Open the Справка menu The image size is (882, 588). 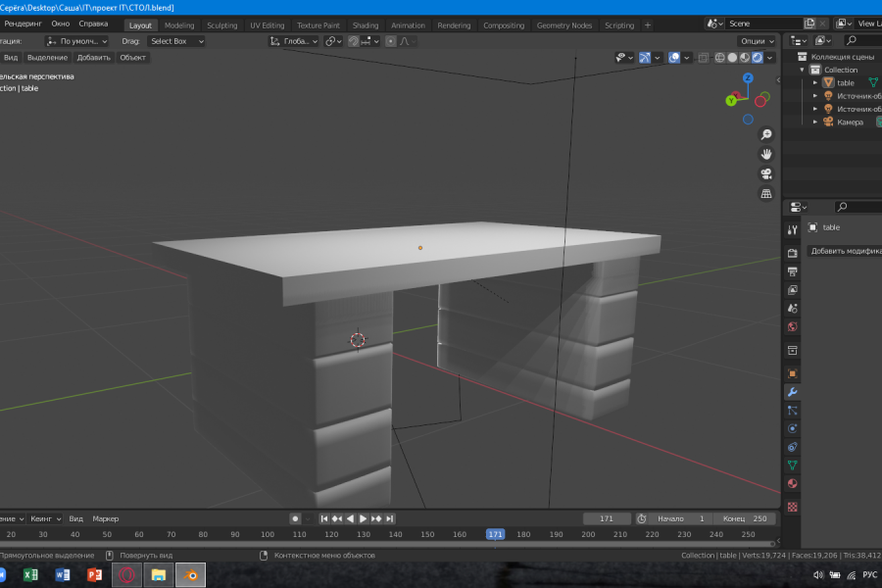click(93, 24)
